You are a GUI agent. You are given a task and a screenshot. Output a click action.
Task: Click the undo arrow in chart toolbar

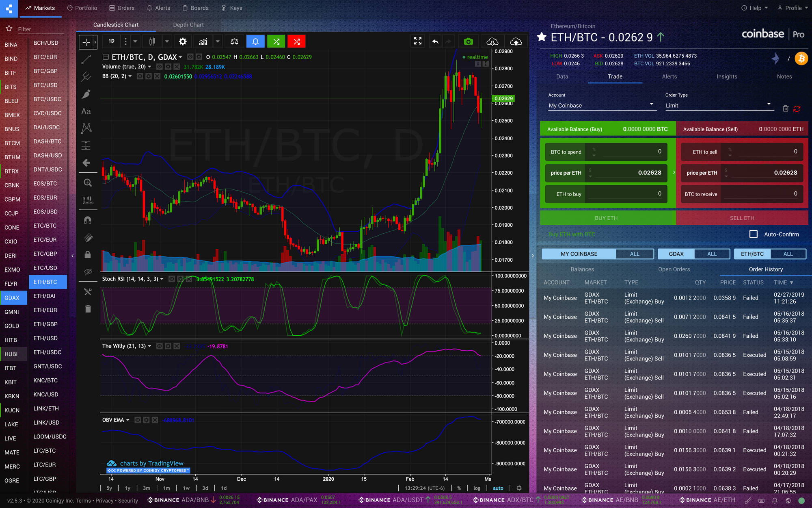pyautogui.click(x=435, y=41)
